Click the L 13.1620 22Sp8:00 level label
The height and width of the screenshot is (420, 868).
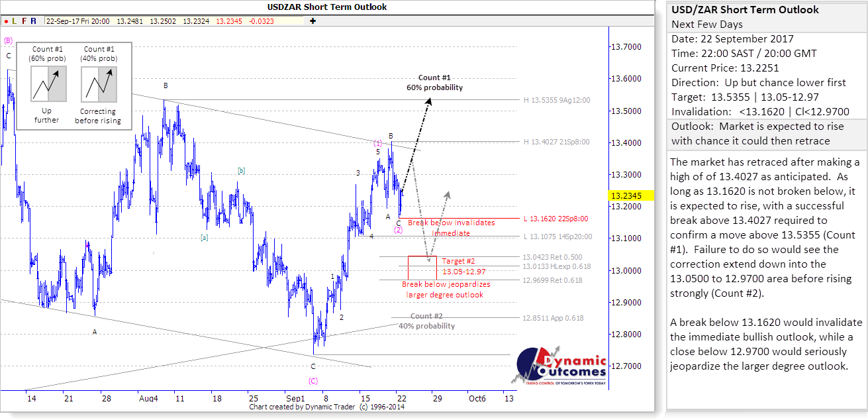coord(556,218)
